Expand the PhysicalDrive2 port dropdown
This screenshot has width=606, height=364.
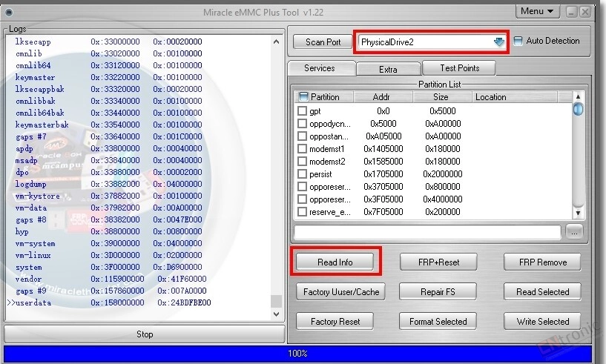pos(499,42)
